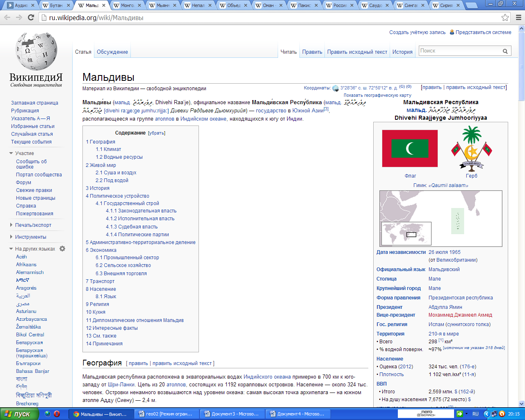Open the Maldives location map

pos(441,219)
